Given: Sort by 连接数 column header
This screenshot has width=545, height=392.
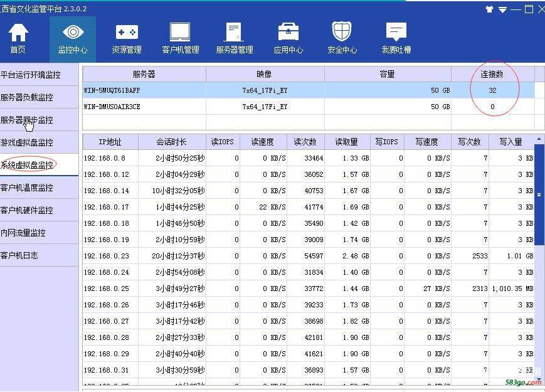Looking at the screenshot, I should coord(492,74).
